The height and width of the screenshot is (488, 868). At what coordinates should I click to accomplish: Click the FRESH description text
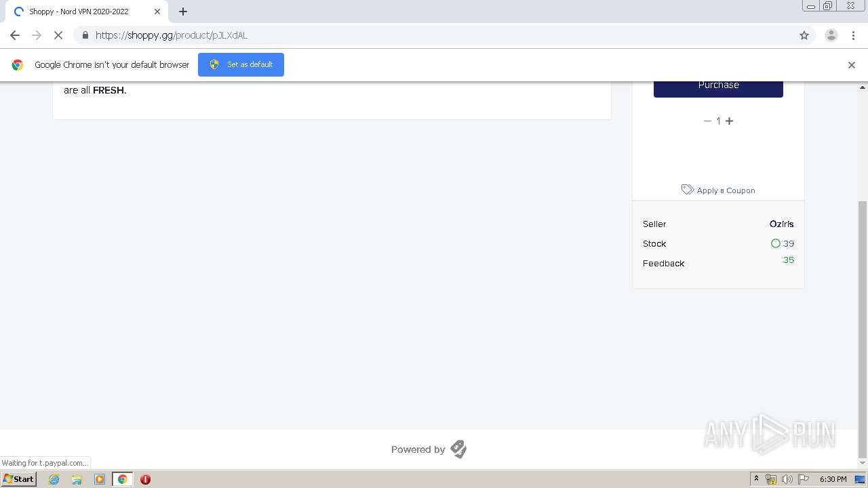pyautogui.click(x=109, y=90)
